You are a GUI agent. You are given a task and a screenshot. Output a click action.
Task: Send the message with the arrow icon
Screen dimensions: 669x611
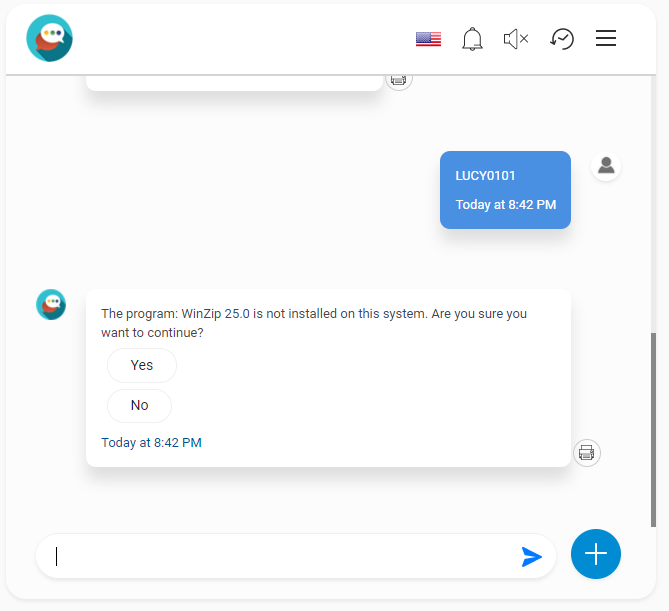532,556
